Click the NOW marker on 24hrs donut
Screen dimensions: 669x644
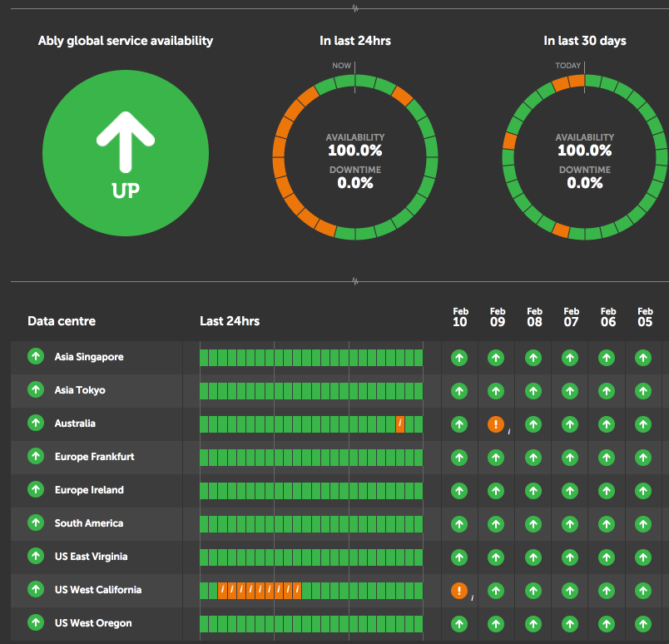(x=341, y=65)
